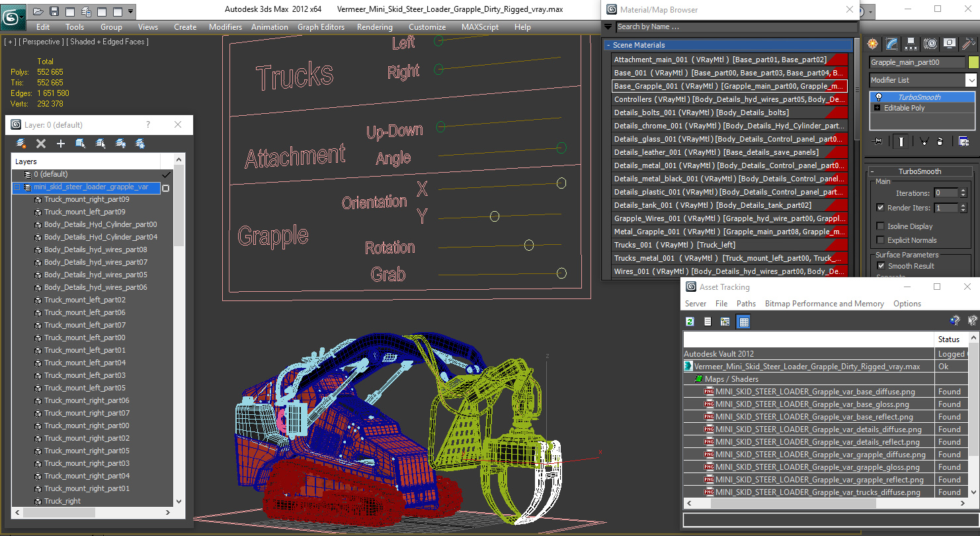Open the MAXScript menu
980x536 pixels.
(480, 27)
